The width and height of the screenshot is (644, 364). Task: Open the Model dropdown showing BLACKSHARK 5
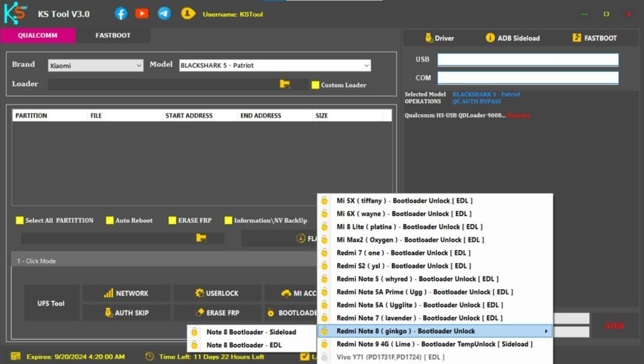(274, 65)
